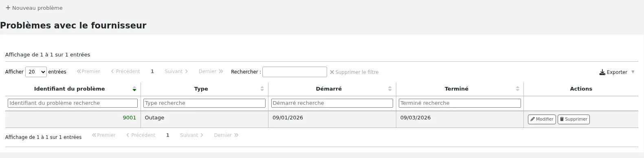The width and height of the screenshot is (644, 158).
Task: Go to Dernier page in bottom pagination
Action: (x=226, y=135)
